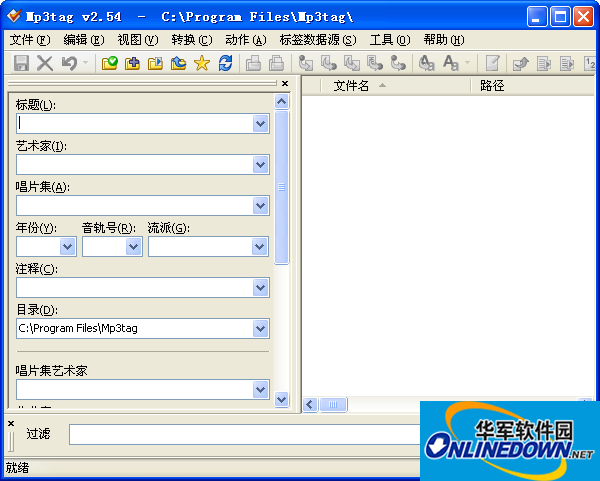Click the Actions icon with double A
Viewport: 600px width, 481px height.
[427, 63]
